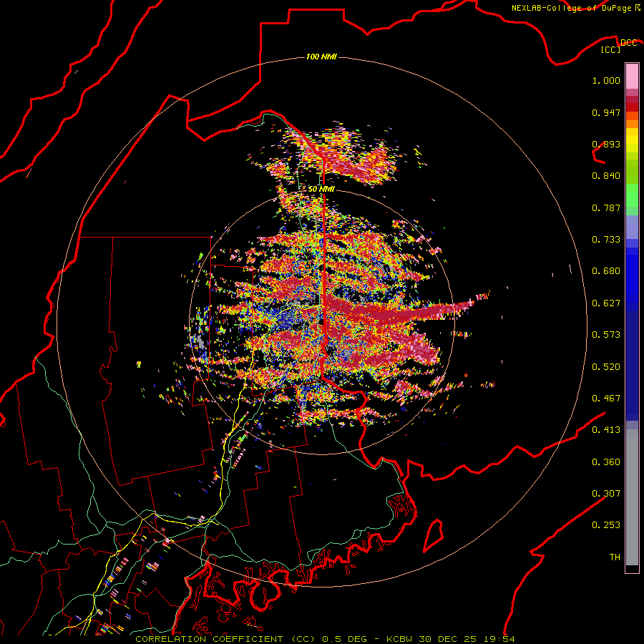Click the 100 NMI range ring label
Screen dimensions: 644x644
321,57
